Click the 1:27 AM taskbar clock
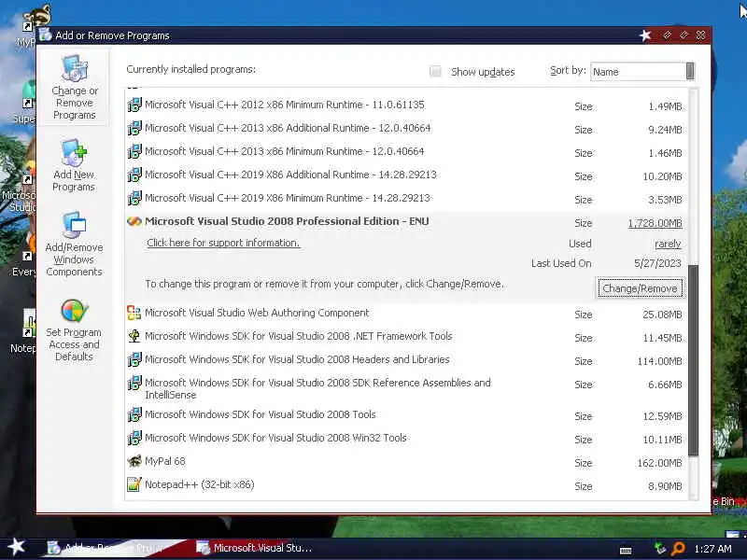Image resolution: width=747 pixels, height=560 pixels. 712,549
